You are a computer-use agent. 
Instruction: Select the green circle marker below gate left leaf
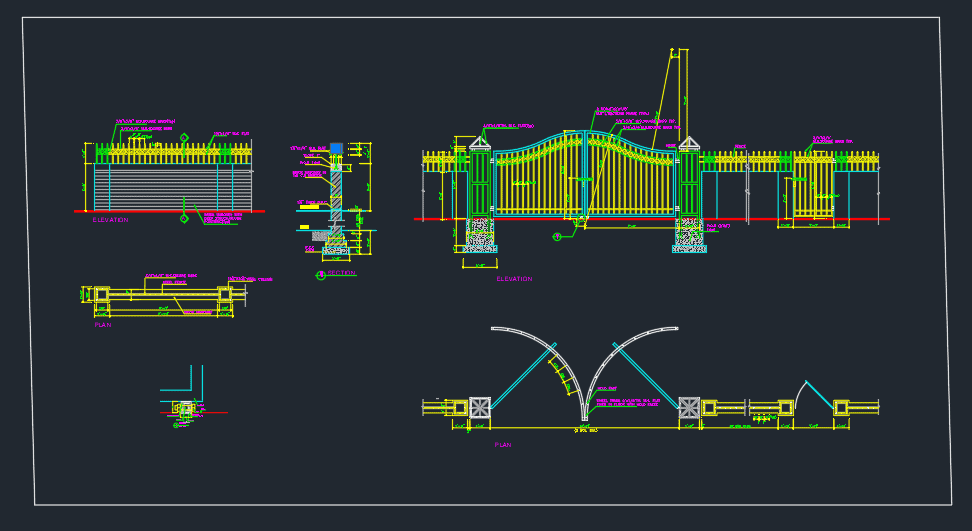pos(557,237)
